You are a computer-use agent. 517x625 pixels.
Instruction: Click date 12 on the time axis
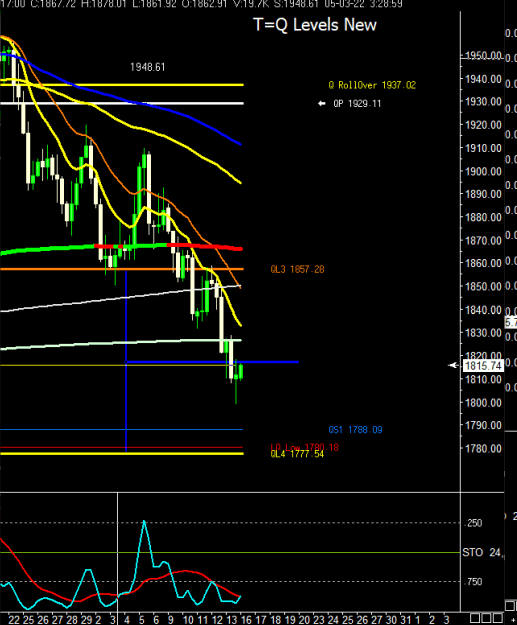click(x=217, y=620)
